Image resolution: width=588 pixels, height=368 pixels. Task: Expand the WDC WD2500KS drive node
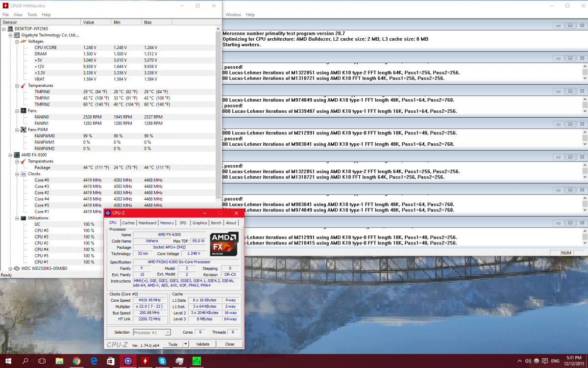[10, 268]
